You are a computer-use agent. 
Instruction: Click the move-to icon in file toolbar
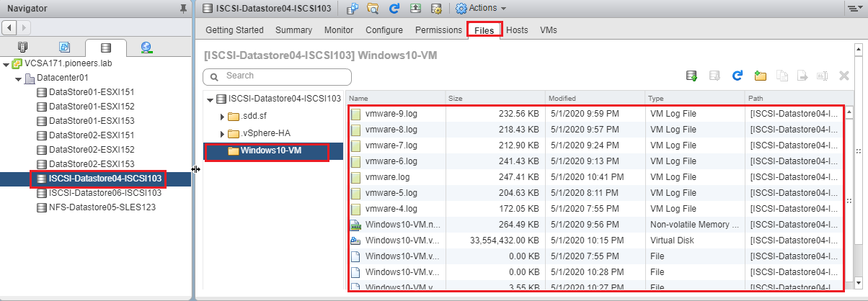[x=801, y=76]
